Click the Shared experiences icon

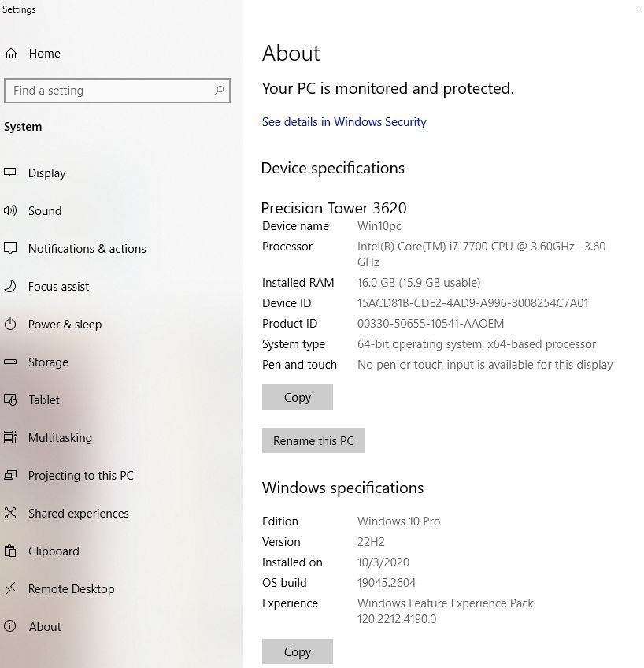tap(10, 513)
